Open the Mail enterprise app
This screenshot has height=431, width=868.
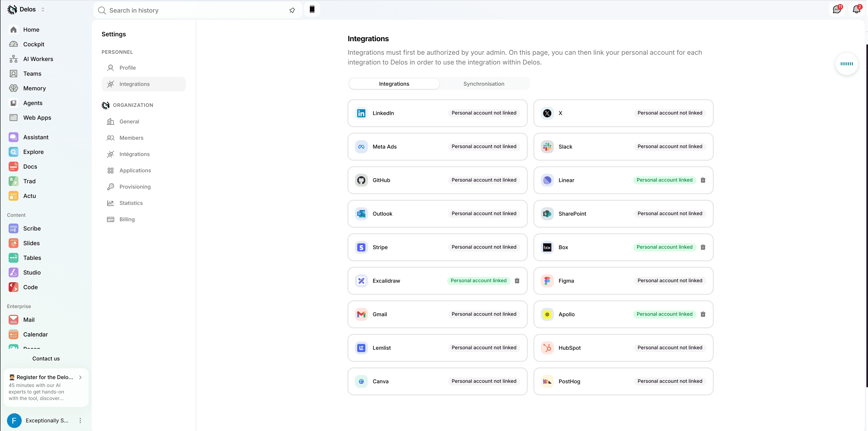coord(29,320)
